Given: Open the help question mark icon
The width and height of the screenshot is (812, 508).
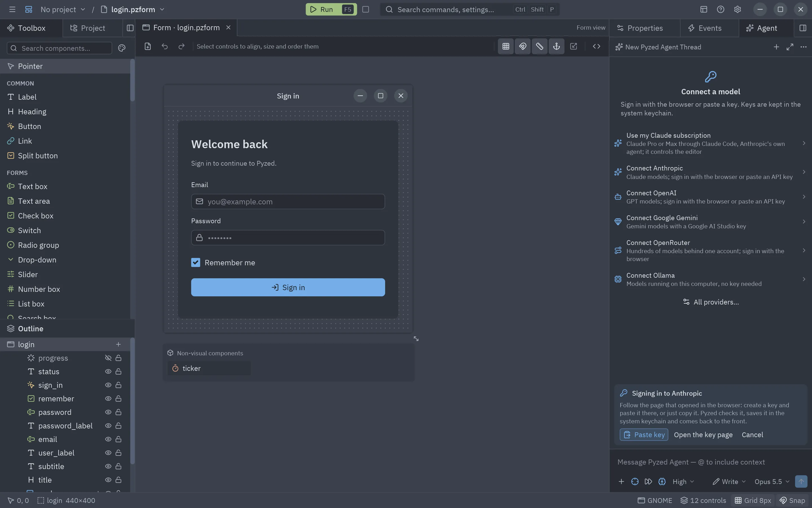Looking at the screenshot, I should coord(720,9).
